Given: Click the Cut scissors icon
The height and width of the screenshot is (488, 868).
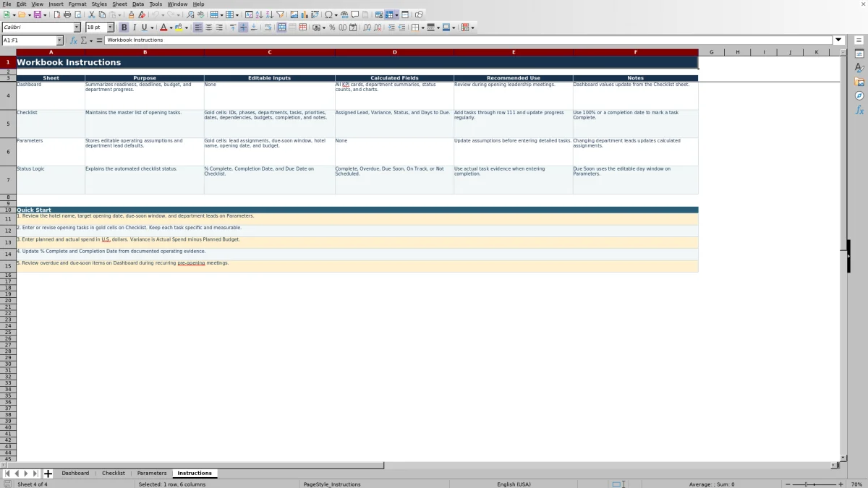Looking at the screenshot, I should [x=91, y=14].
